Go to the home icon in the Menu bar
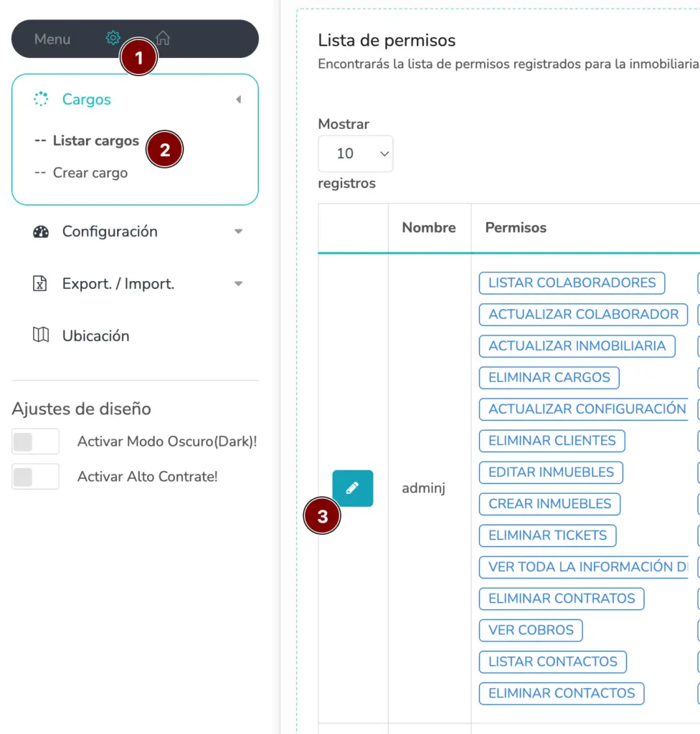The height and width of the screenshot is (734, 700). point(163,37)
